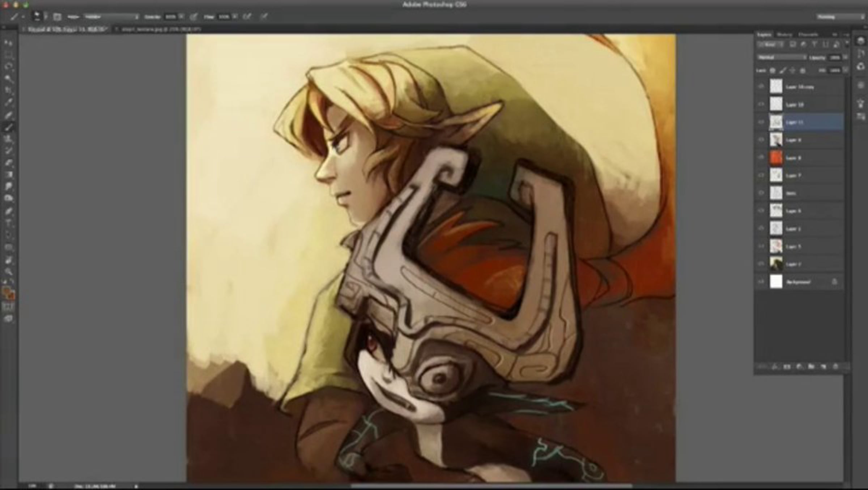This screenshot has height=490, width=868.
Task: Select the Zoom tool
Action: point(9,272)
